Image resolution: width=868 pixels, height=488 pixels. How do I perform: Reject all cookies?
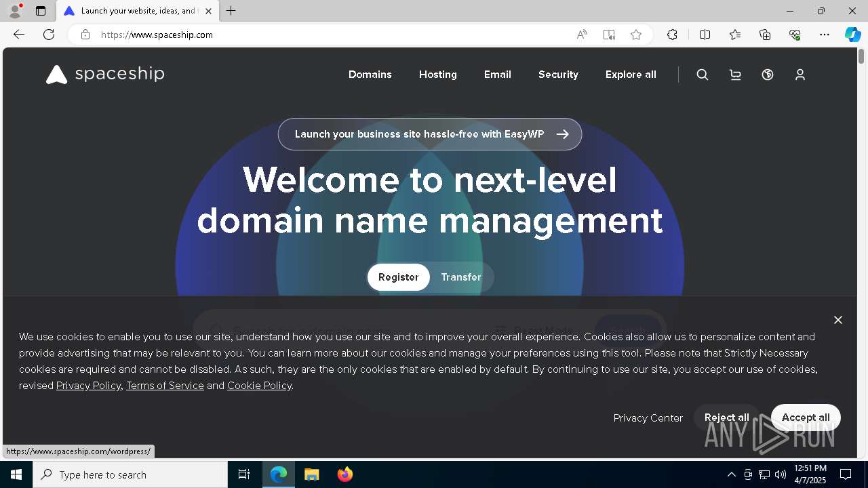[727, 418]
